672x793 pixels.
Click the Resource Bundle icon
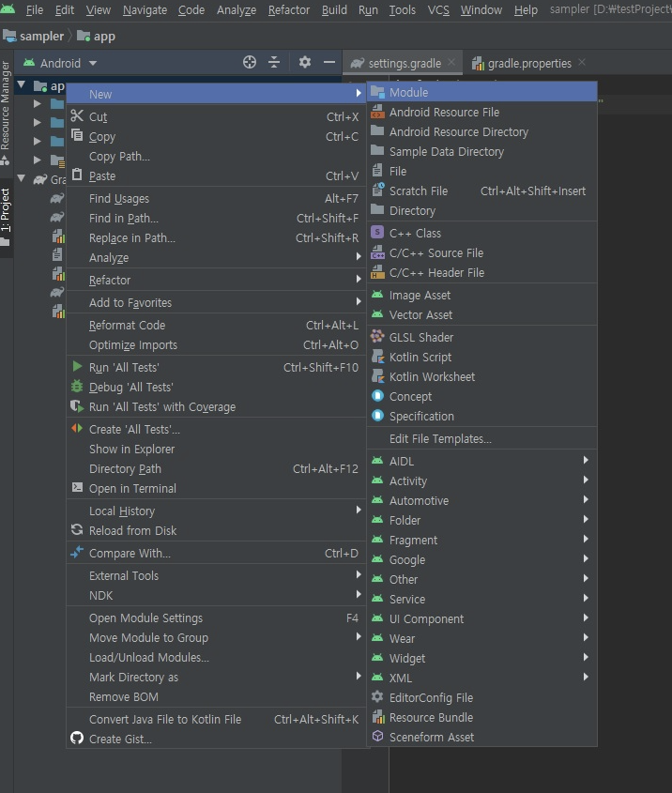[378, 717]
